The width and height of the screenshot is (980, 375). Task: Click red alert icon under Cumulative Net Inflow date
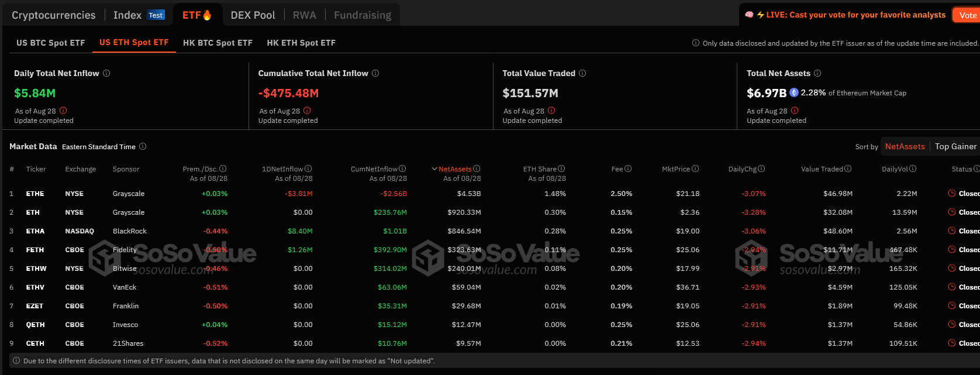(307, 111)
